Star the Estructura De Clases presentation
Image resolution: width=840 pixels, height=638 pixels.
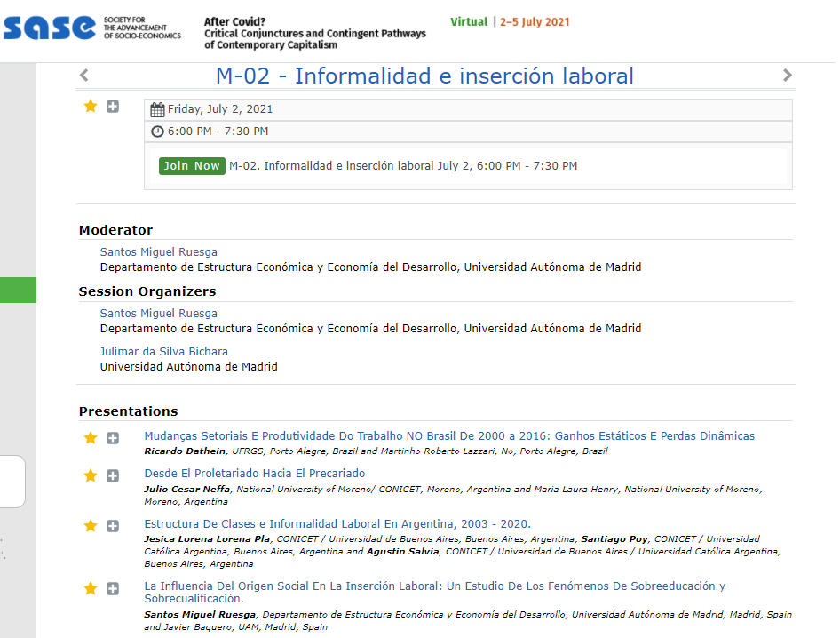tap(91, 526)
